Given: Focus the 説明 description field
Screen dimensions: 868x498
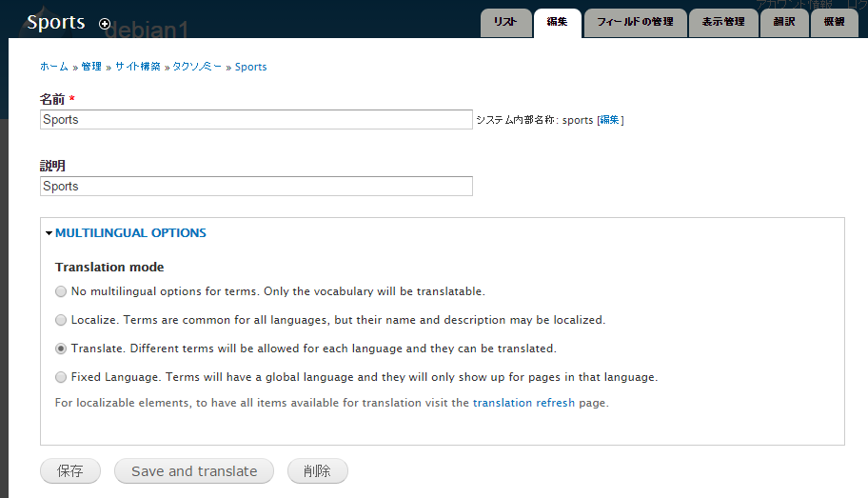Looking at the screenshot, I should pyautogui.click(x=256, y=186).
